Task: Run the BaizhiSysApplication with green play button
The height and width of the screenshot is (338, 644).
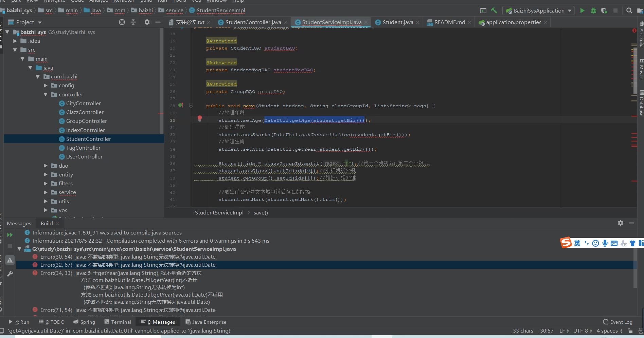Action: tap(582, 11)
